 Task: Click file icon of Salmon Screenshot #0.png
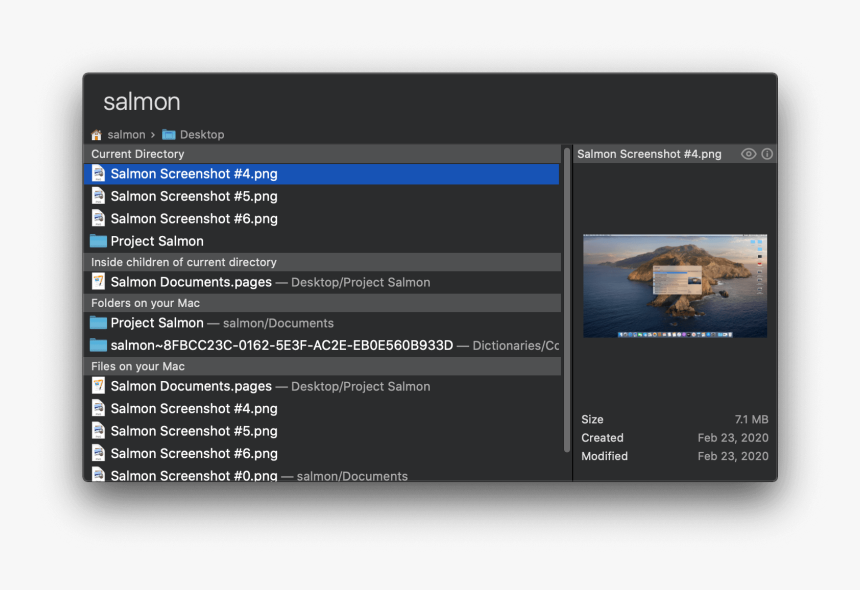98,474
